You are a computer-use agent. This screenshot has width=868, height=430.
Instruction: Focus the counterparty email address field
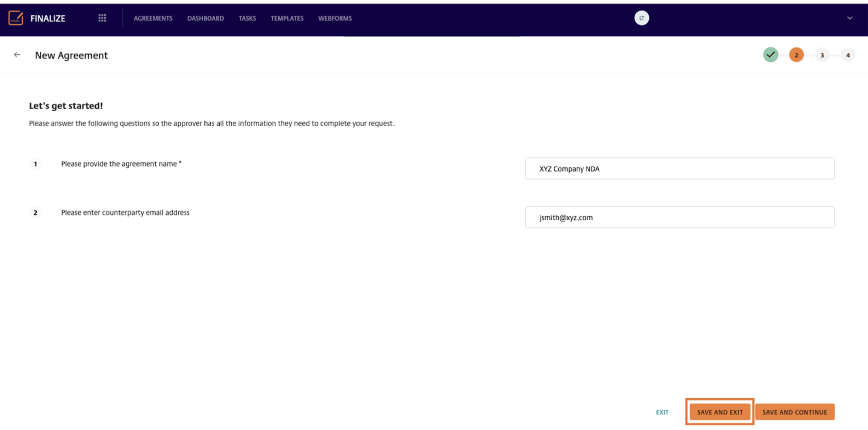[679, 217]
